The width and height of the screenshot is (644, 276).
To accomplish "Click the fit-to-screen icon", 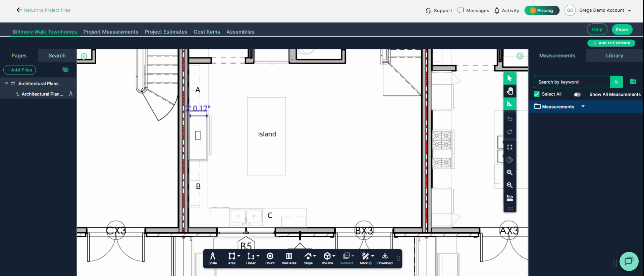I will [x=510, y=147].
